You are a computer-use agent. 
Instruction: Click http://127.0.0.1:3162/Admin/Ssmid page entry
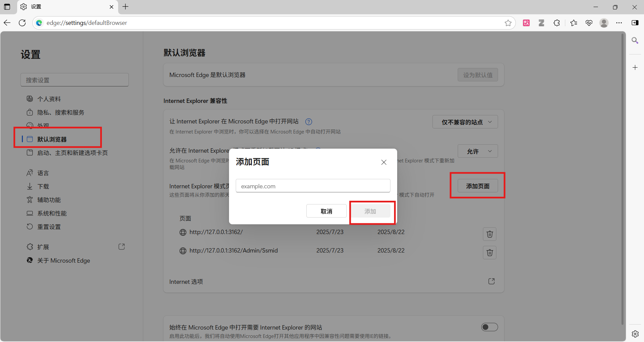pyautogui.click(x=233, y=251)
